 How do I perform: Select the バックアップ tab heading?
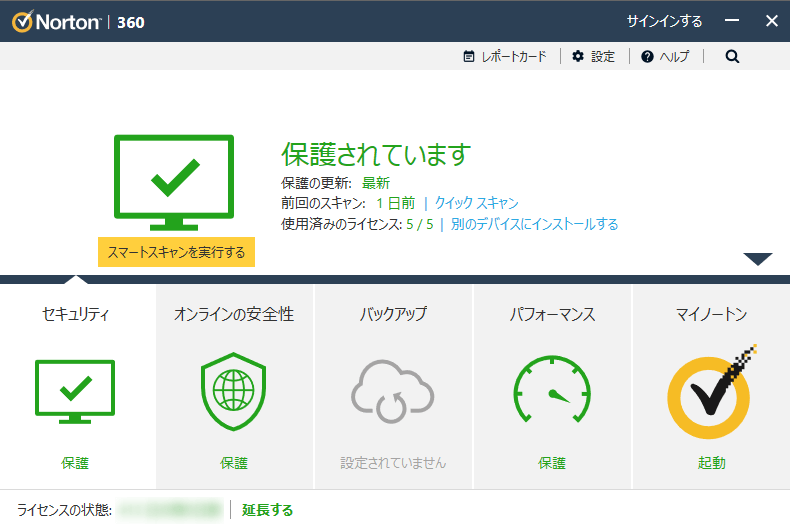pos(393,314)
